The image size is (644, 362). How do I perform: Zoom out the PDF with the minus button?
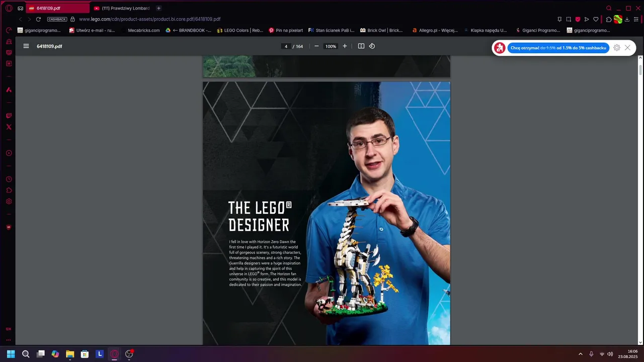[x=316, y=46]
